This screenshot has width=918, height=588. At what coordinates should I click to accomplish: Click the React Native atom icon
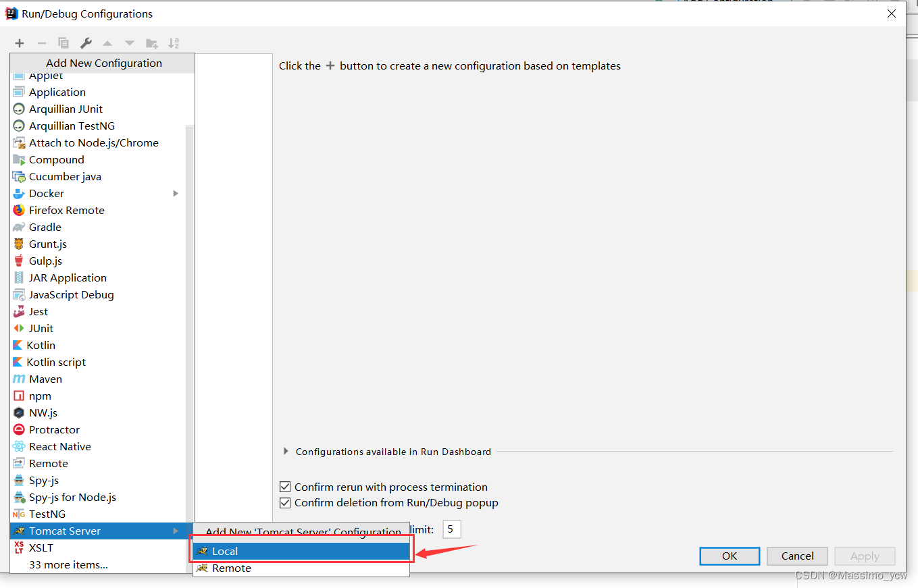(19, 446)
